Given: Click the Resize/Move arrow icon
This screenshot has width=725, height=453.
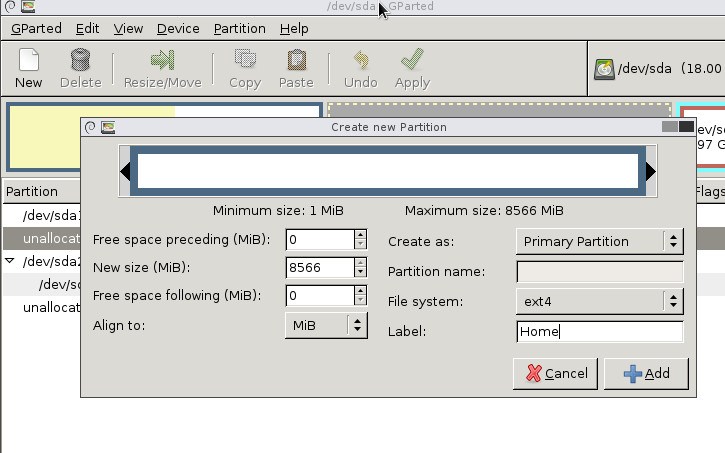Looking at the screenshot, I should (x=162, y=60).
